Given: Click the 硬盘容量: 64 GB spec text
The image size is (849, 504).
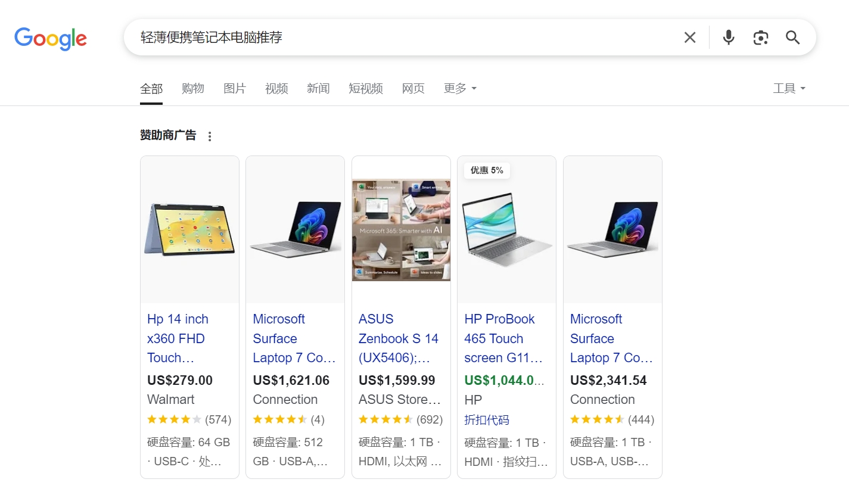Looking at the screenshot, I should [188, 452].
